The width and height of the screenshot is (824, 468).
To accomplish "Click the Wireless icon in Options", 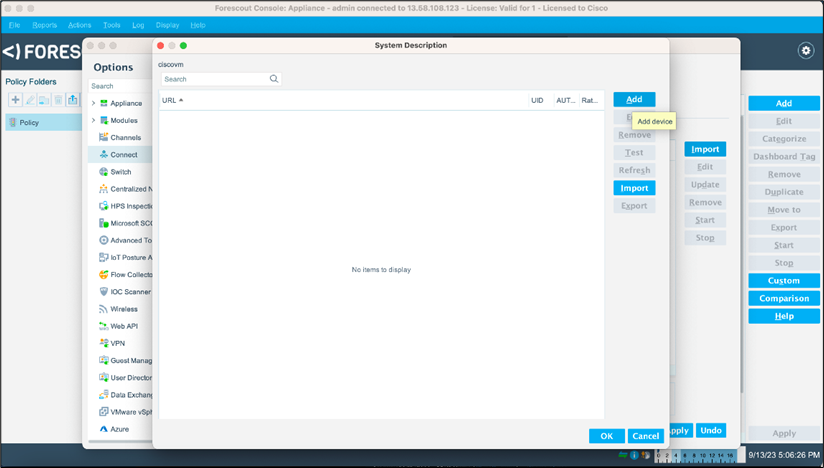I will point(104,309).
